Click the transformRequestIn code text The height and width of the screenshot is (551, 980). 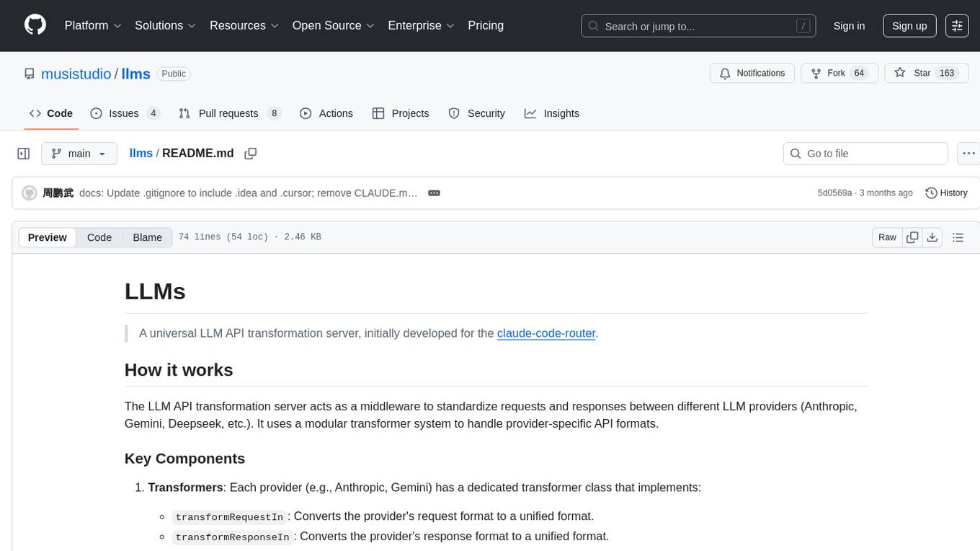point(229,517)
